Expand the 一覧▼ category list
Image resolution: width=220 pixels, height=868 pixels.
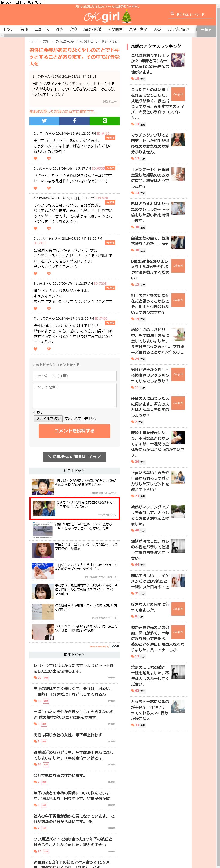(x=206, y=30)
